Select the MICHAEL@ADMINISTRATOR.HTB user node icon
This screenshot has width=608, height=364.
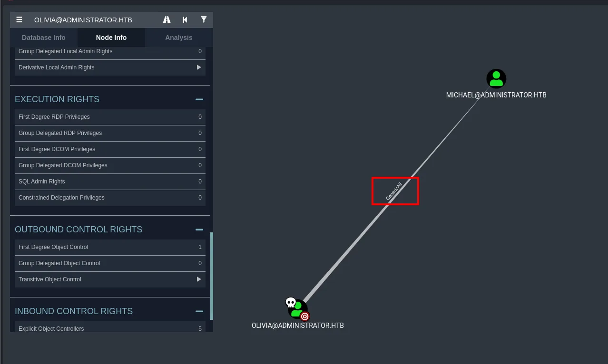click(x=496, y=79)
